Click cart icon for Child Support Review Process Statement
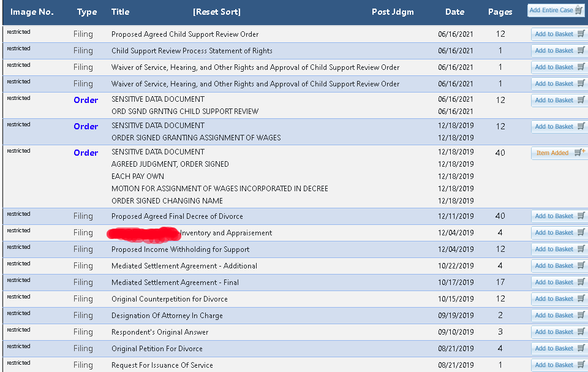Image resolution: width=588 pixels, height=372 pixels. [581, 50]
